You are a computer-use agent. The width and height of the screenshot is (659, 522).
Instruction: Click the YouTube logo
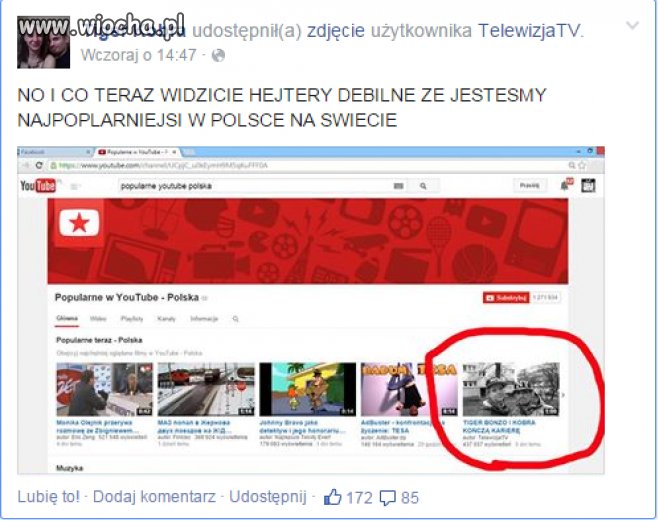click(38, 185)
